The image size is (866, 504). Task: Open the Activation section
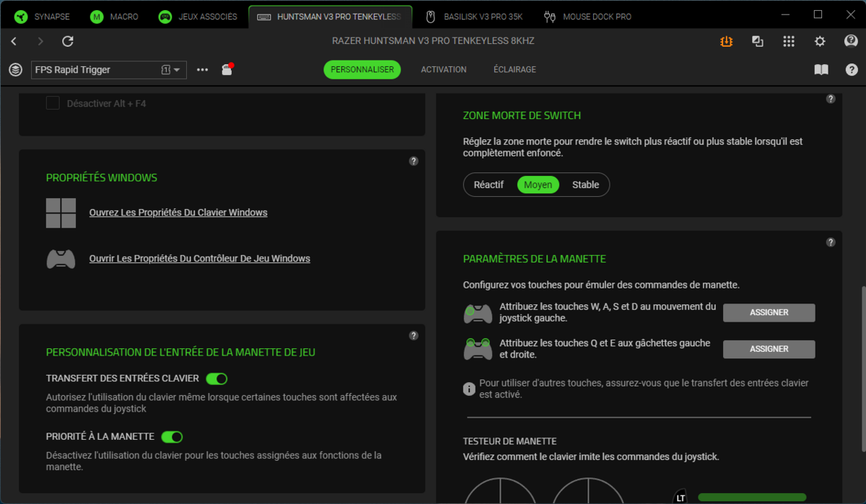coord(444,69)
